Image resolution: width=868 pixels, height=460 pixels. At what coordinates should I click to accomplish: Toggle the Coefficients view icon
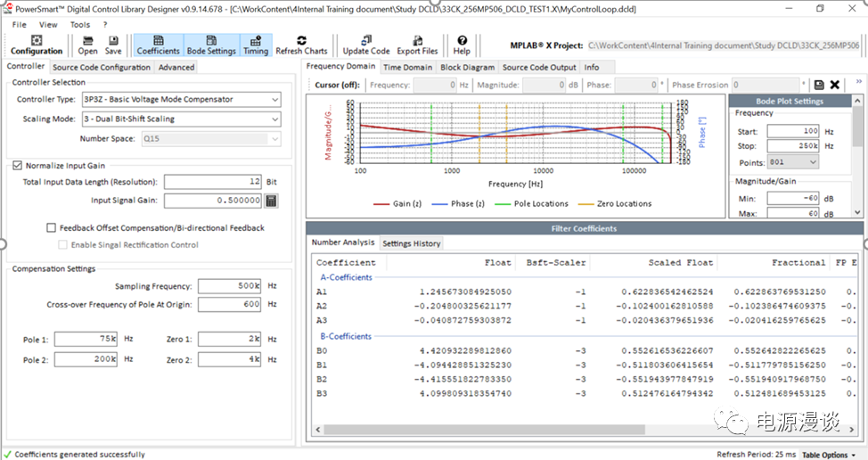pos(158,45)
